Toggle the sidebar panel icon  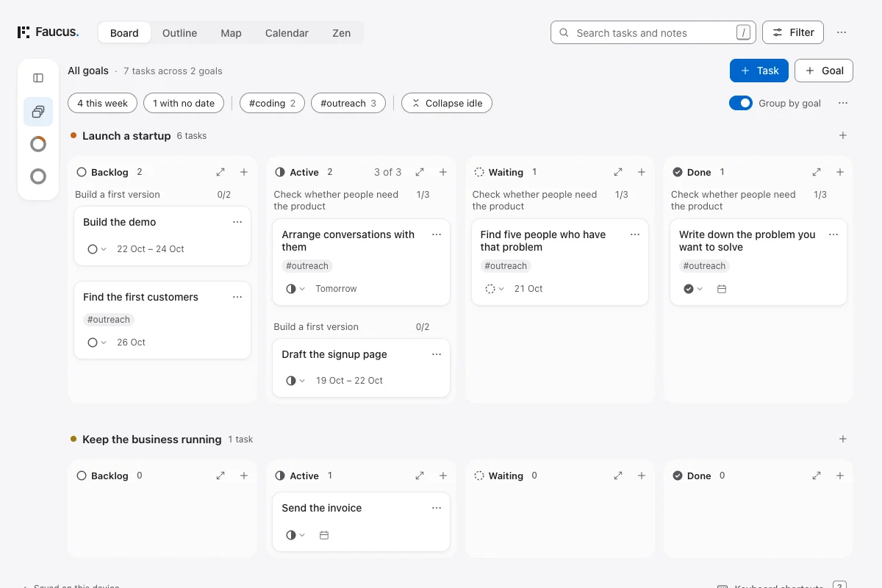pos(38,78)
